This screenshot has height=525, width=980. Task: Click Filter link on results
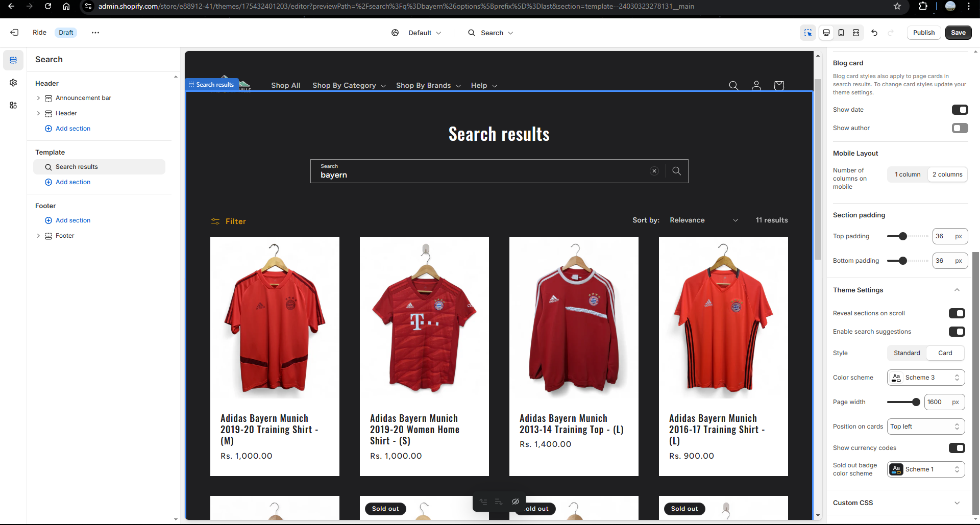(x=236, y=221)
